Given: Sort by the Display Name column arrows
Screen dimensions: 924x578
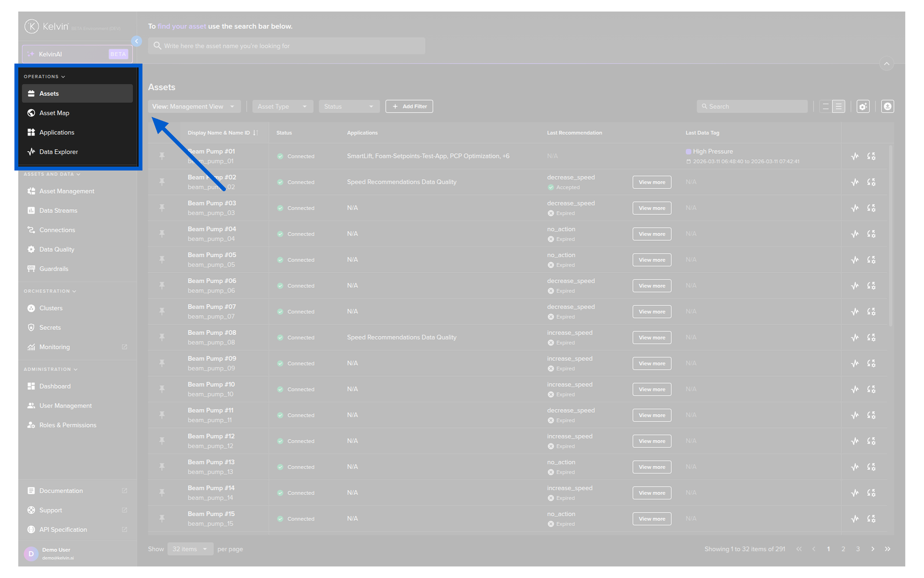Looking at the screenshot, I should tap(256, 133).
